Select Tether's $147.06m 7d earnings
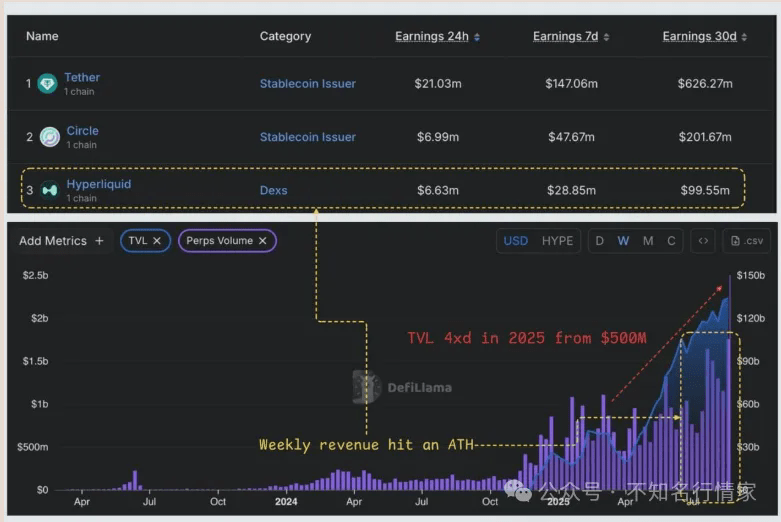This screenshot has height=522, width=781. click(x=571, y=84)
